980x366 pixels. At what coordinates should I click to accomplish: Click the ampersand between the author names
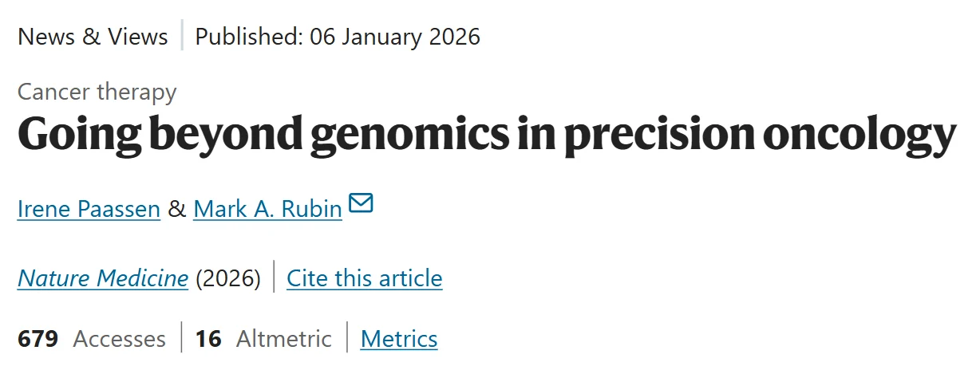[177, 209]
